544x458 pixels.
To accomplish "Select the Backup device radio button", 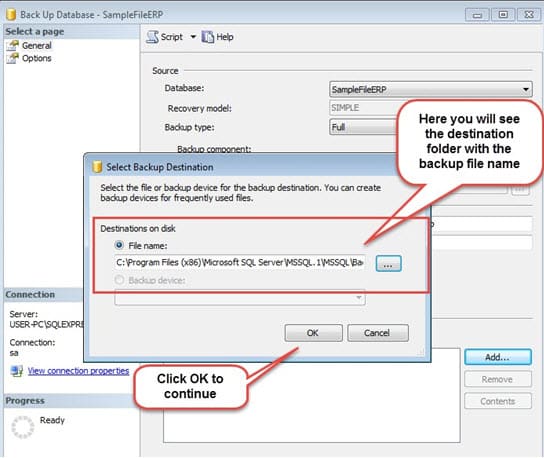I will pyautogui.click(x=119, y=280).
